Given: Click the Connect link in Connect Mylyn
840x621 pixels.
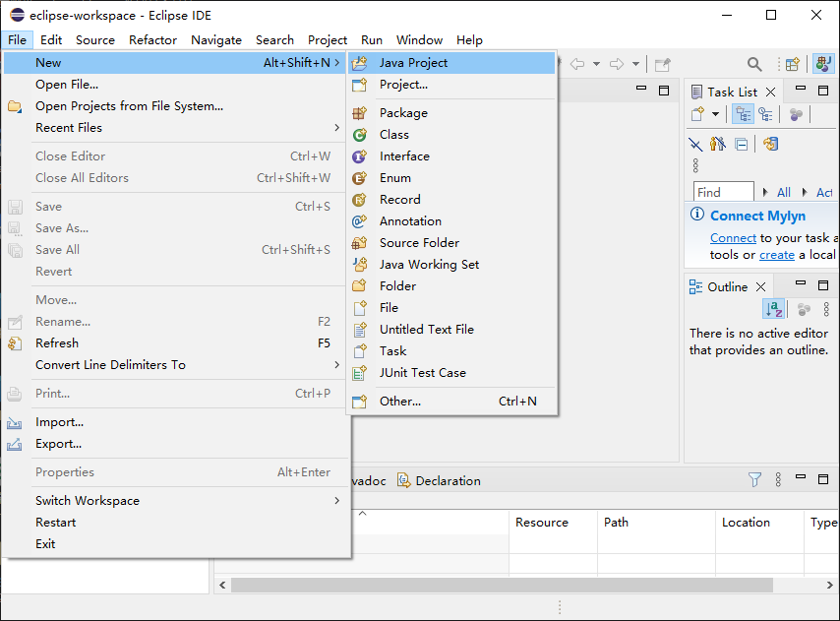Looking at the screenshot, I should pos(733,238).
